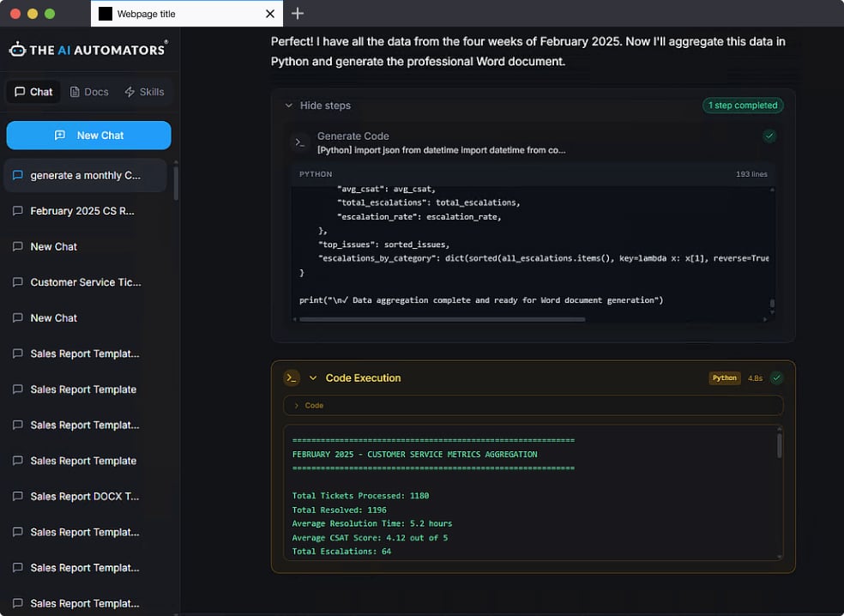
Task: Click the green checkmark on Generate Code step
Action: [769, 136]
